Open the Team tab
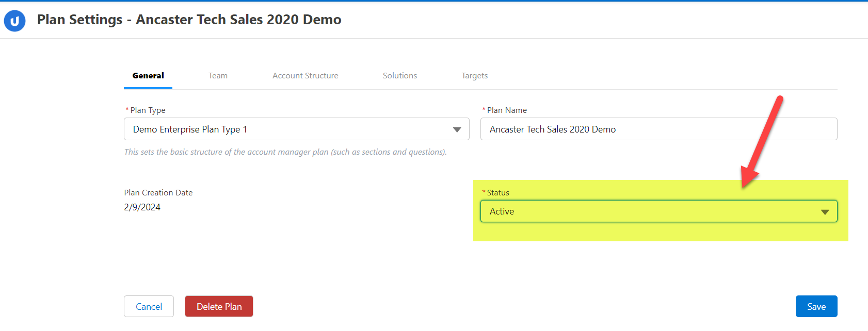The image size is (868, 331). tap(218, 76)
